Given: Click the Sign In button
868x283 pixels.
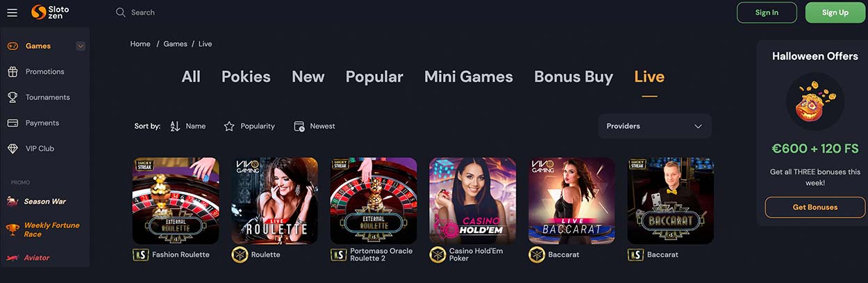Looking at the screenshot, I should [x=767, y=13].
